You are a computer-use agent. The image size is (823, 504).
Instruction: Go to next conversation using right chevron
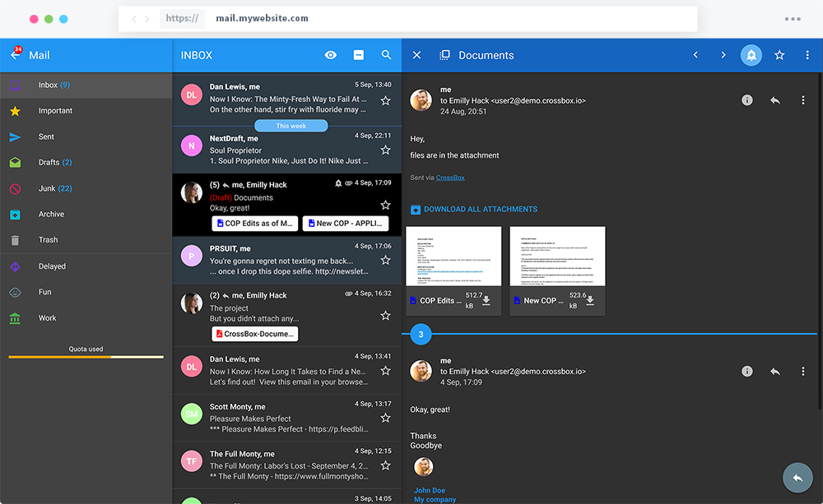tap(723, 55)
